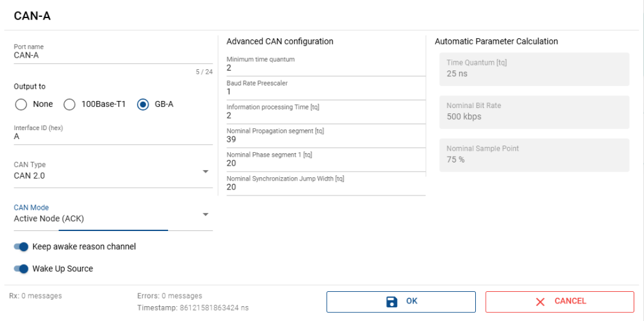Click the X icon in Cancel button
Viewport: 644px width, 321px height.
(x=541, y=302)
